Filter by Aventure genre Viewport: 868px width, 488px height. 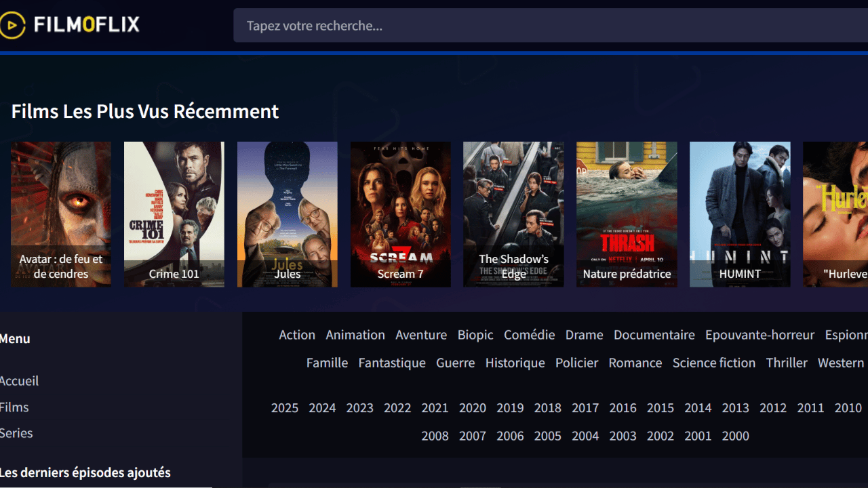click(x=421, y=335)
